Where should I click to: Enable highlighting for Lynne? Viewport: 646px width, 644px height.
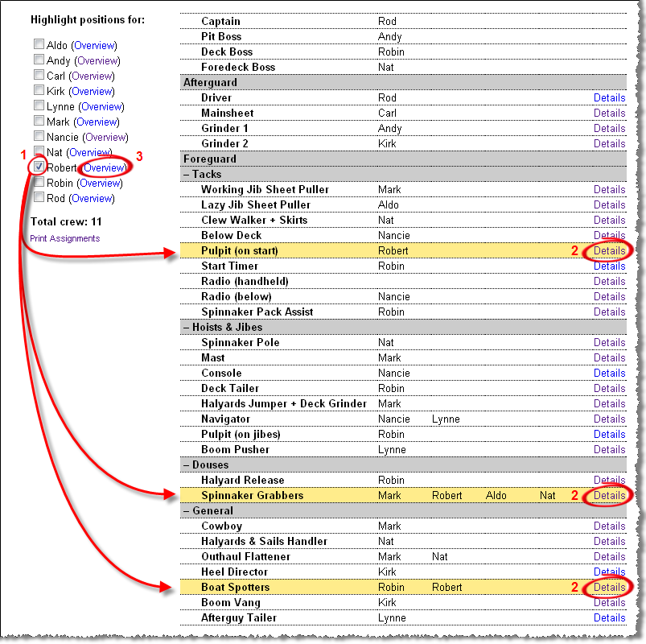click(39, 106)
